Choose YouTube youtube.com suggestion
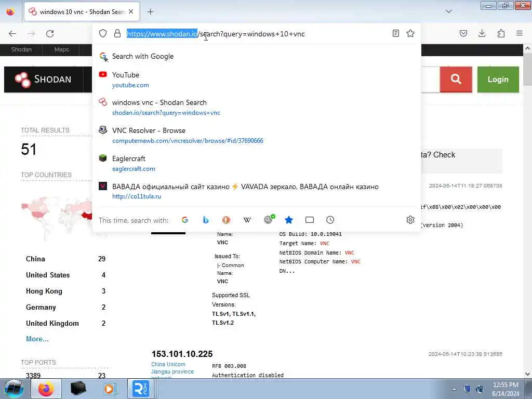This screenshot has height=399, width=532. tap(256, 79)
